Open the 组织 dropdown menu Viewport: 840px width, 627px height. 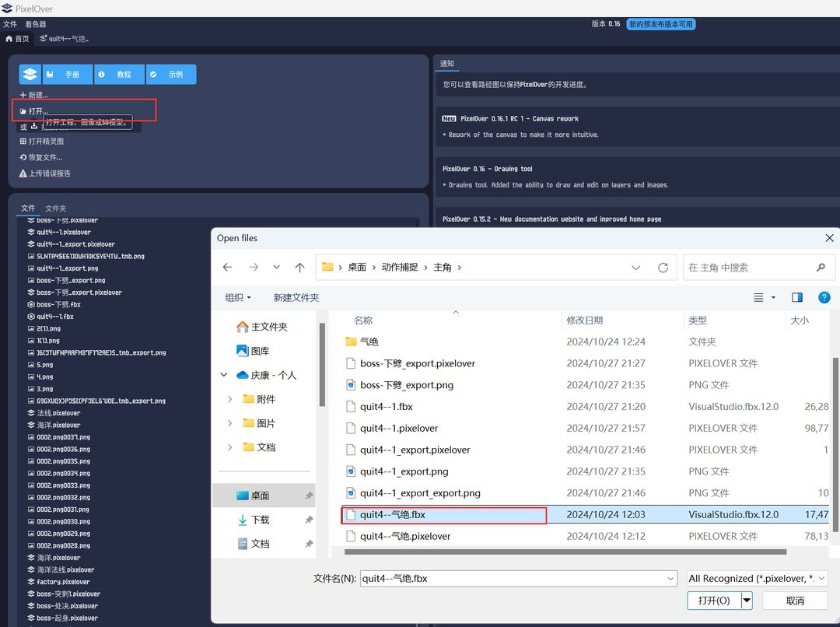(x=238, y=297)
